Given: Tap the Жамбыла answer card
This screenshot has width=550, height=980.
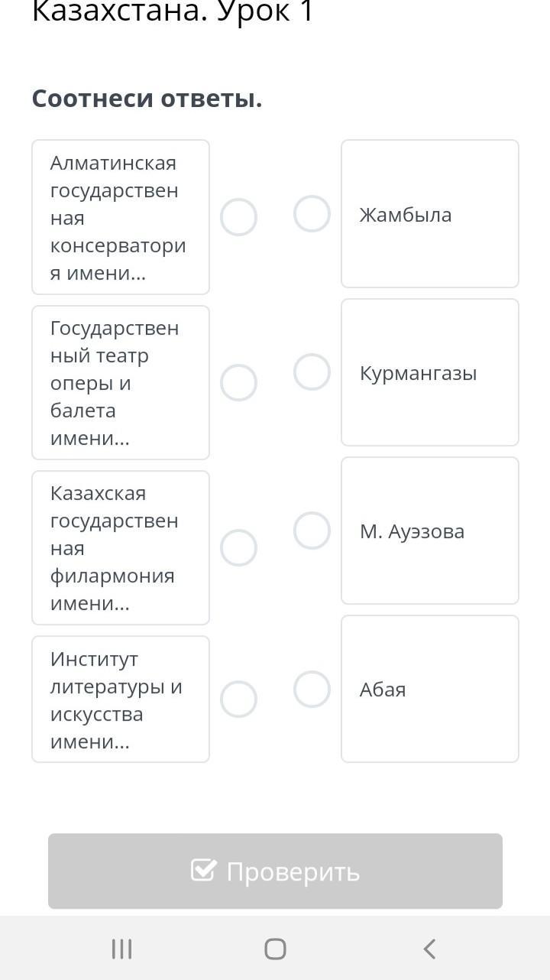Looking at the screenshot, I should (x=429, y=214).
